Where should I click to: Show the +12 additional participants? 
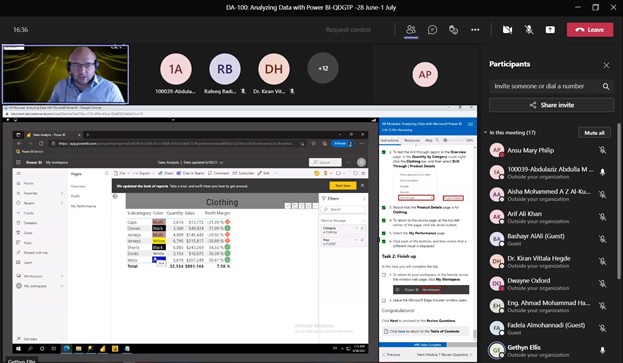click(x=323, y=68)
